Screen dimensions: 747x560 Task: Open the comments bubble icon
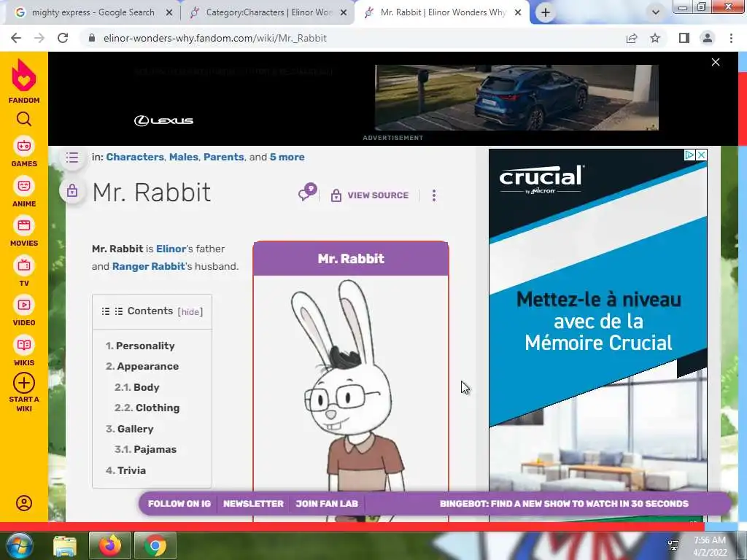pos(307,192)
